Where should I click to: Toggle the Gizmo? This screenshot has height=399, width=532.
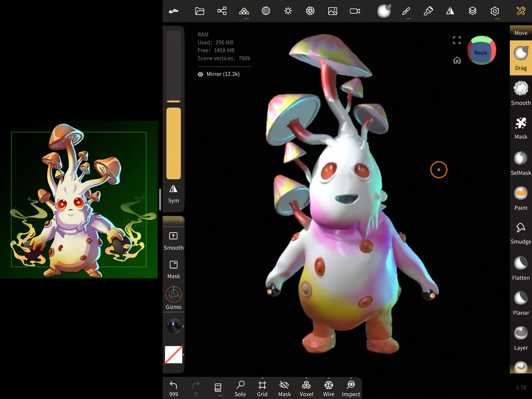tap(173, 298)
